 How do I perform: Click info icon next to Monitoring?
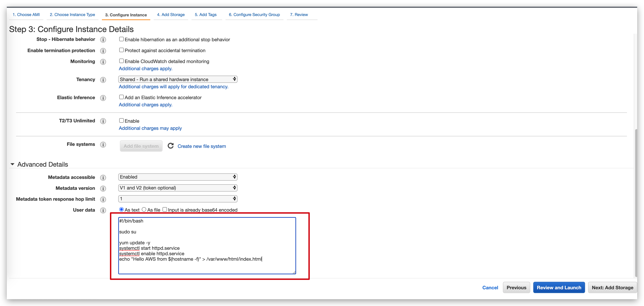[x=103, y=62]
